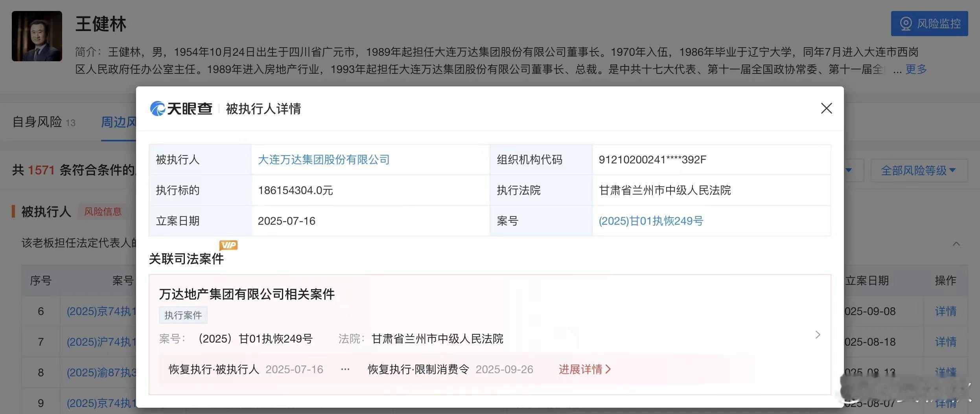Open 大连万达集团股份有限公司 company link
The width and height of the screenshot is (980, 414).
coord(324,159)
